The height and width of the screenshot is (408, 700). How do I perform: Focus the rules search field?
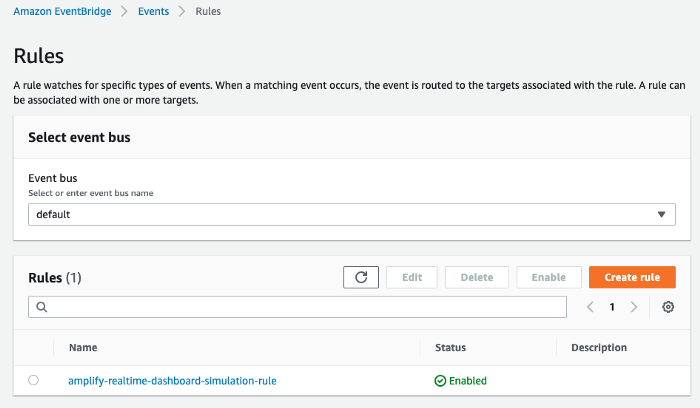pyautogui.click(x=298, y=307)
